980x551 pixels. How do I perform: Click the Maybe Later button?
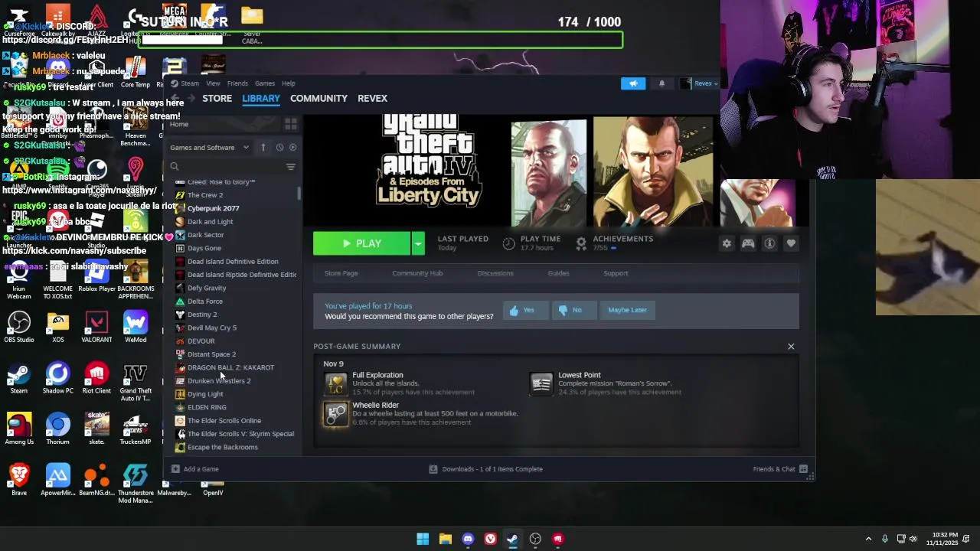pyautogui.click(x=627, y=310)
